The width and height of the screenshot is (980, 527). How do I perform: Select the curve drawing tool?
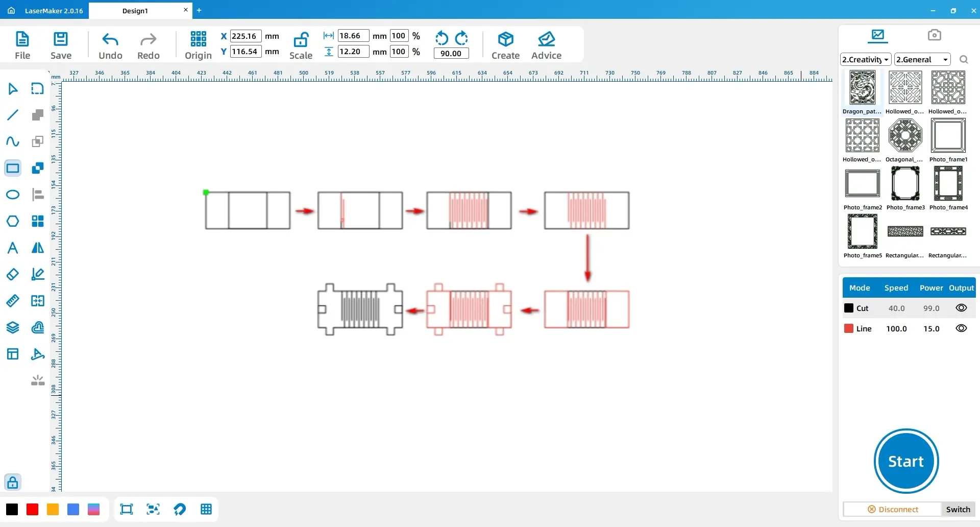[13, 141]
